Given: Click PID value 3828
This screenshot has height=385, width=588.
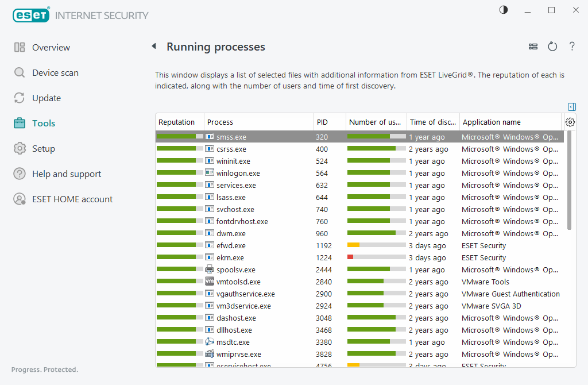Looking at the screenshot, I should point(324,354).
